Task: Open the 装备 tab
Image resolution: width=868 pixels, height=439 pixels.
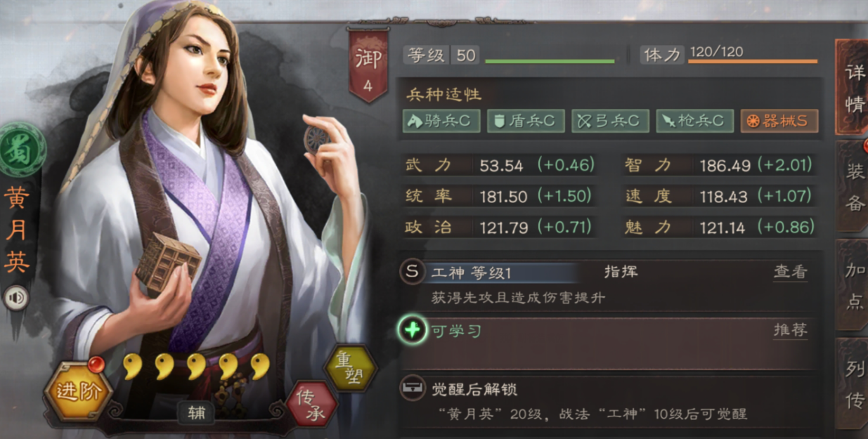Action: pos(853,186)
